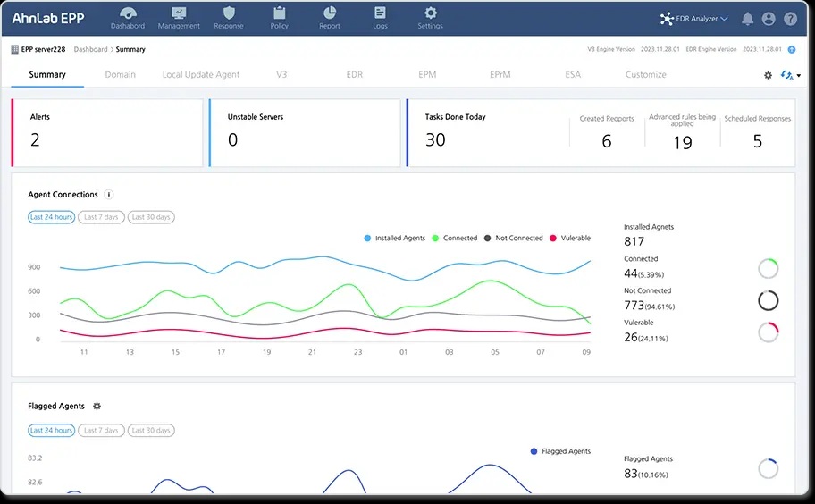Open the Flagged Agents gear settings
The height and width of the screenshot is (504, 815).
tap(97, 407)
